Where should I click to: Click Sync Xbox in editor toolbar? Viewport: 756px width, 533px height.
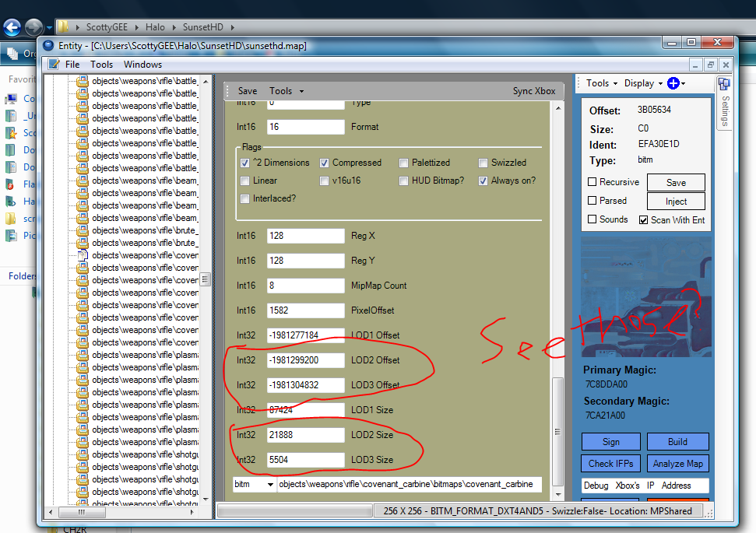(x=534, y=91)
